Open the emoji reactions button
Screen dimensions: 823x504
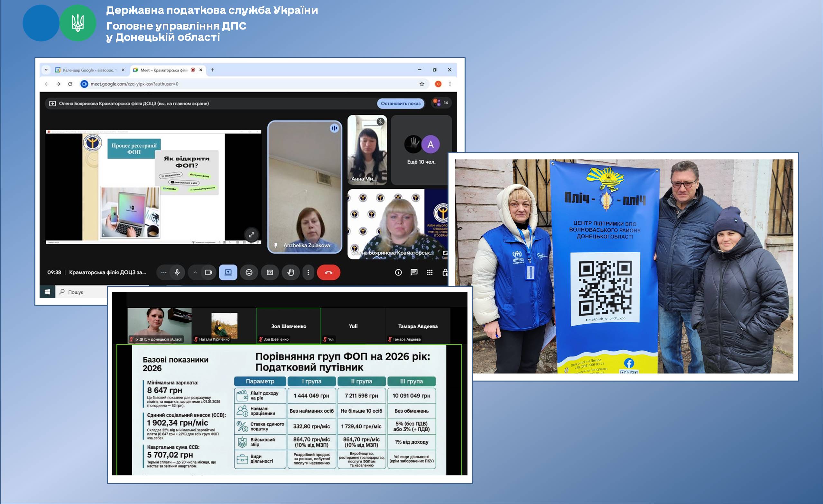click(249, 272)
